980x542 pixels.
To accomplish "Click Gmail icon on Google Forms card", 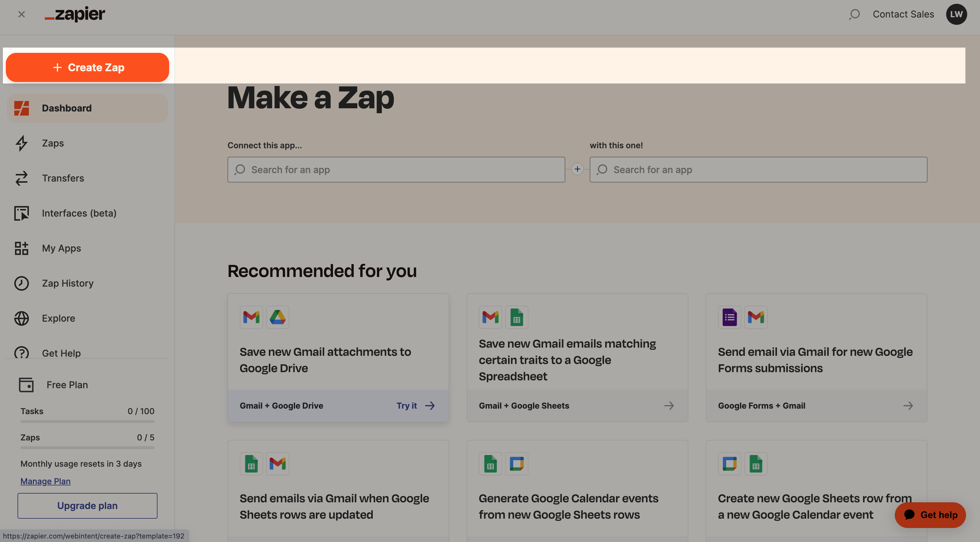I will coord(755,317).
